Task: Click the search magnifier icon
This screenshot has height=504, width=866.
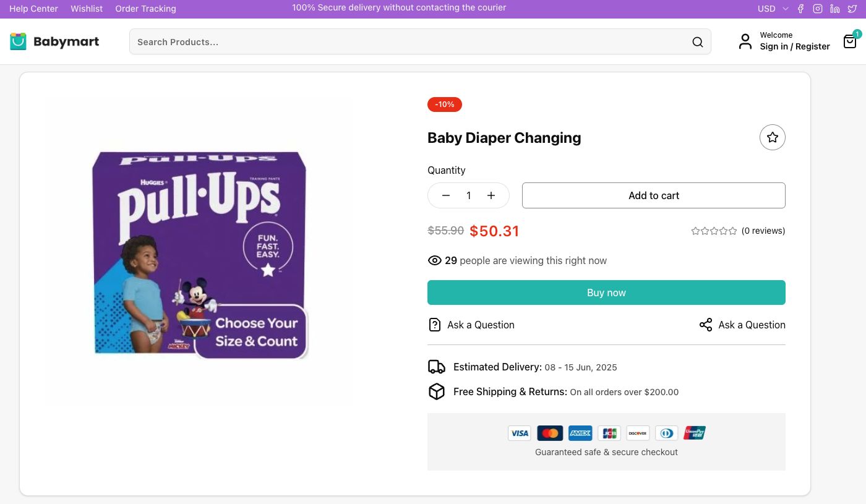Action: (697, 42)
